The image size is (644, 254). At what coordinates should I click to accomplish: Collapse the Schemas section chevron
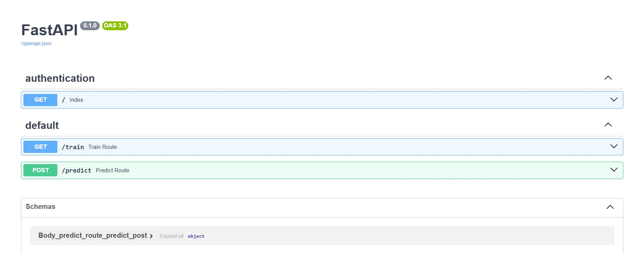pyautogui.click(x=610, y=207)
